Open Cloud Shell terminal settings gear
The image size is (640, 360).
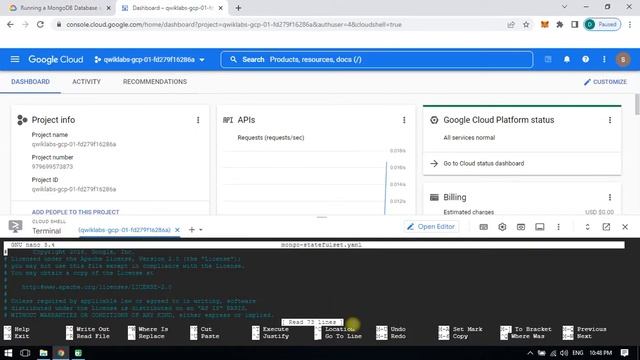point(502,227)
